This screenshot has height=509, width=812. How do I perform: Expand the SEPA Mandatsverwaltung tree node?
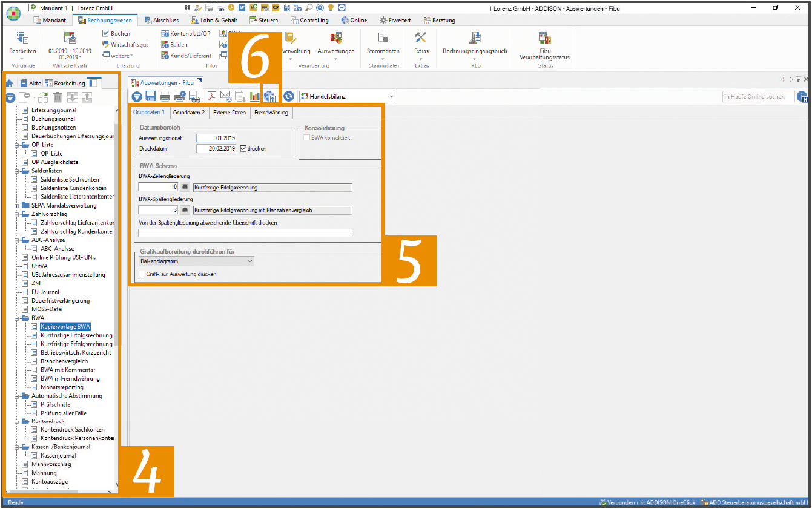click(16, 206)
